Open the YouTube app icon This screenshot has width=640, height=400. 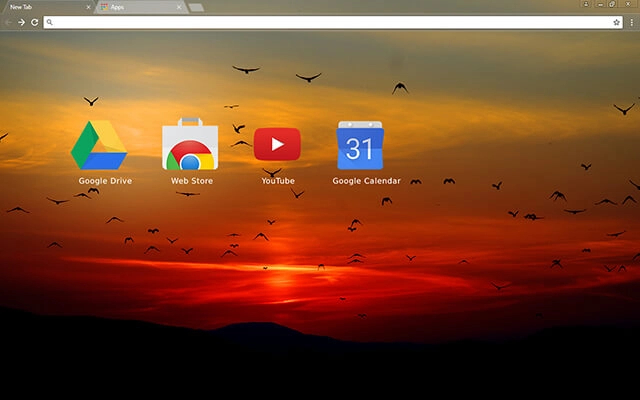277,144
